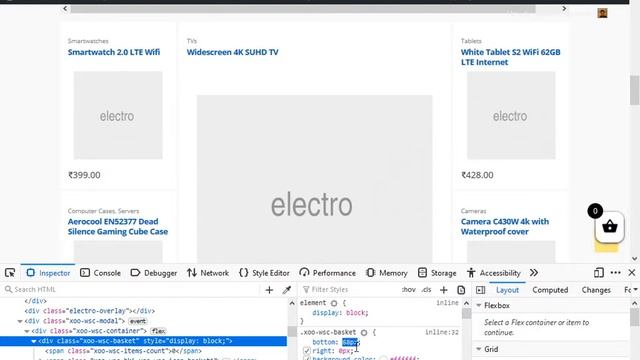This screenshot has height=360, width=640.
Task: Click the Smartwatch product image
Action: [x=118, y=115]
